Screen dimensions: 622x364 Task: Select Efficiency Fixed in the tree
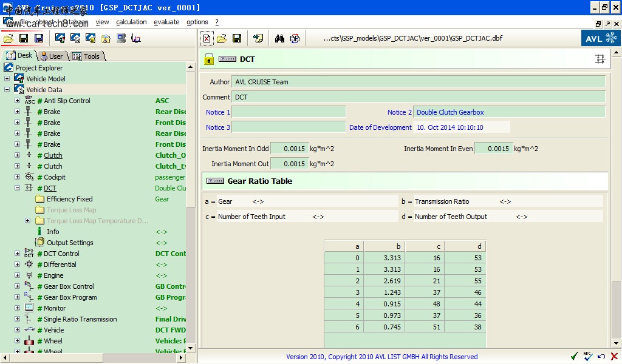pos(69,199)
